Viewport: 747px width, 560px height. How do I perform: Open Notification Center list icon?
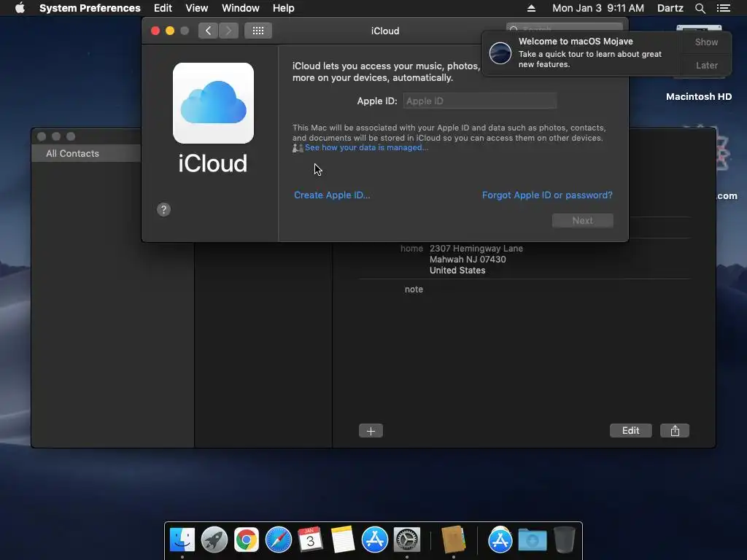[723, 8]
